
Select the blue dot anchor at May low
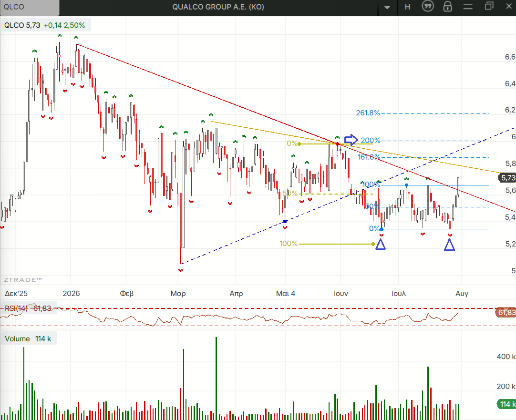(x=285, y=222)
